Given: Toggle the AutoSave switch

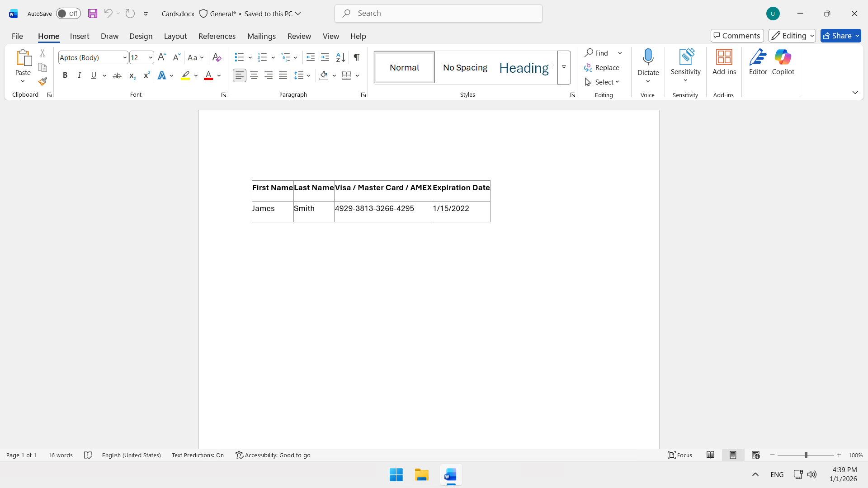Looking at the screenshot, I should point(68,14).
